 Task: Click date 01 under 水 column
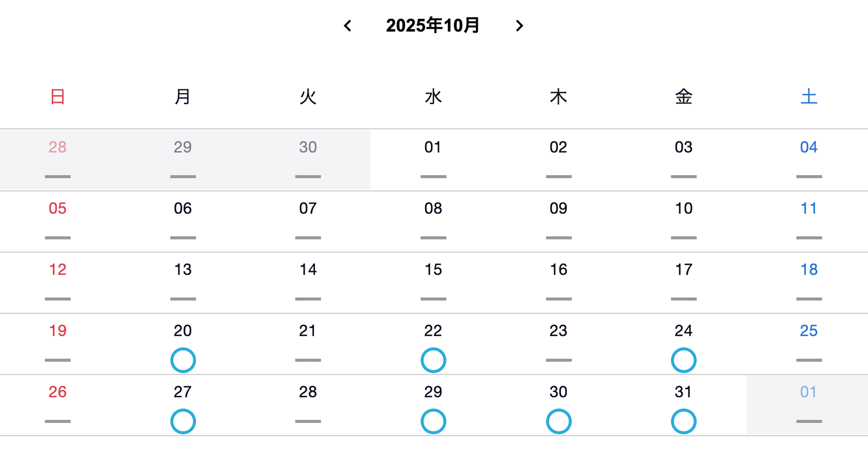pyautogui.click(x=433, y=147)
